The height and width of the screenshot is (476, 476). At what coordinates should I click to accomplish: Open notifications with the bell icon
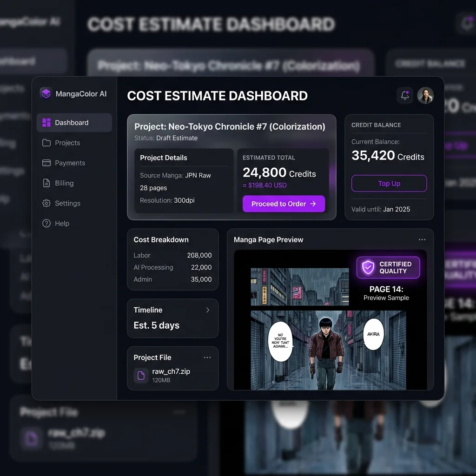[405, 96]
